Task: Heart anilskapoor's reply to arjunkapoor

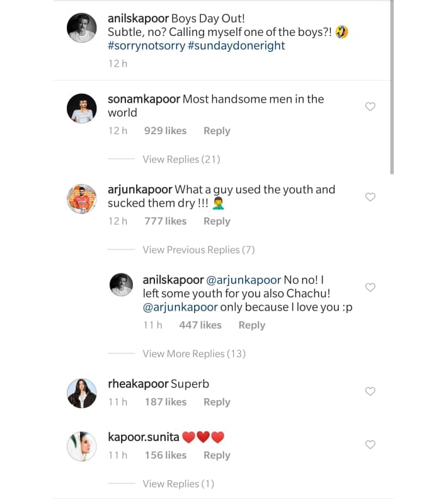Action: pyautogui.click(x=370, y=287)
